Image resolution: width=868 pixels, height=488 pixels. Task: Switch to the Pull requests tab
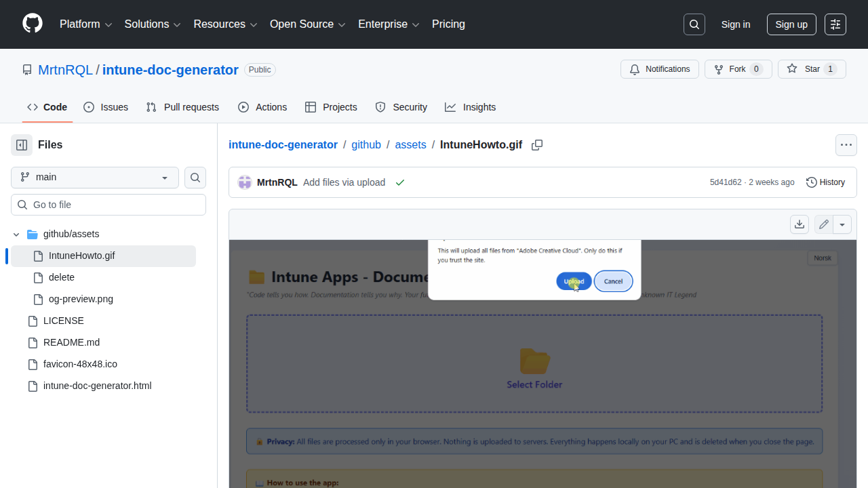(x=182, y=107)
